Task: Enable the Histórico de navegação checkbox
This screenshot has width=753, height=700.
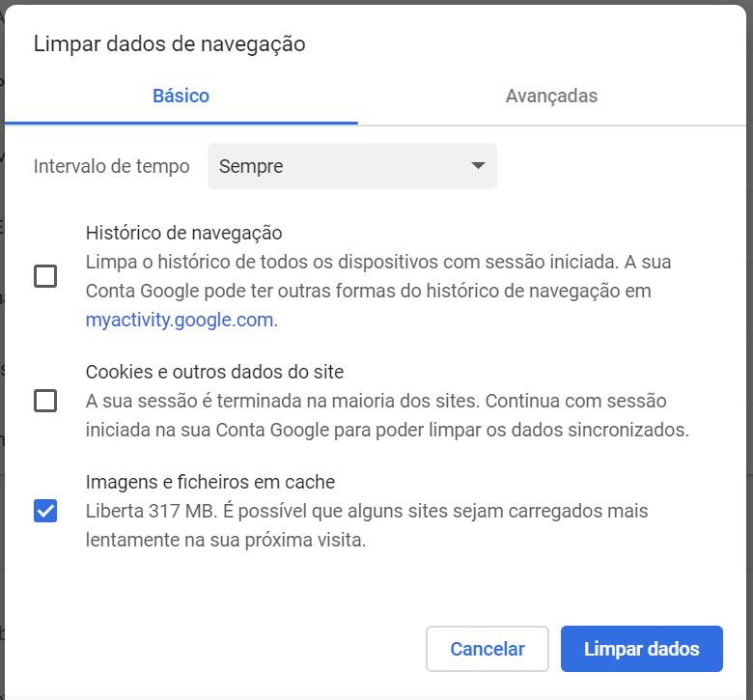Action: coord(45,276)
